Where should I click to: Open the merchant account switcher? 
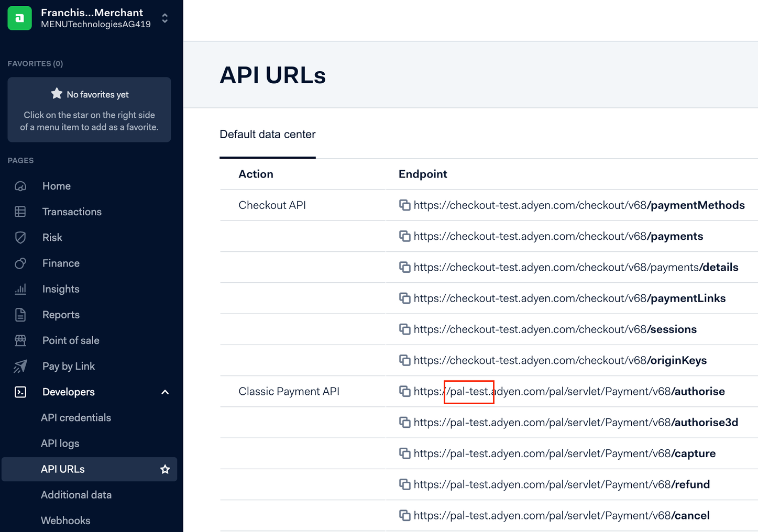click(164, 17)
